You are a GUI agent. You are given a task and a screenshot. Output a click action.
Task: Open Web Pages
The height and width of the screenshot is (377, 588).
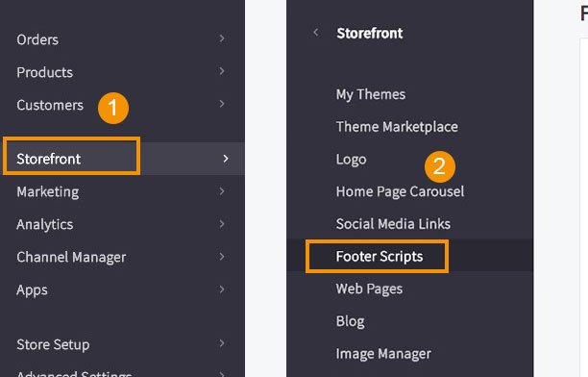click(369, 289)
